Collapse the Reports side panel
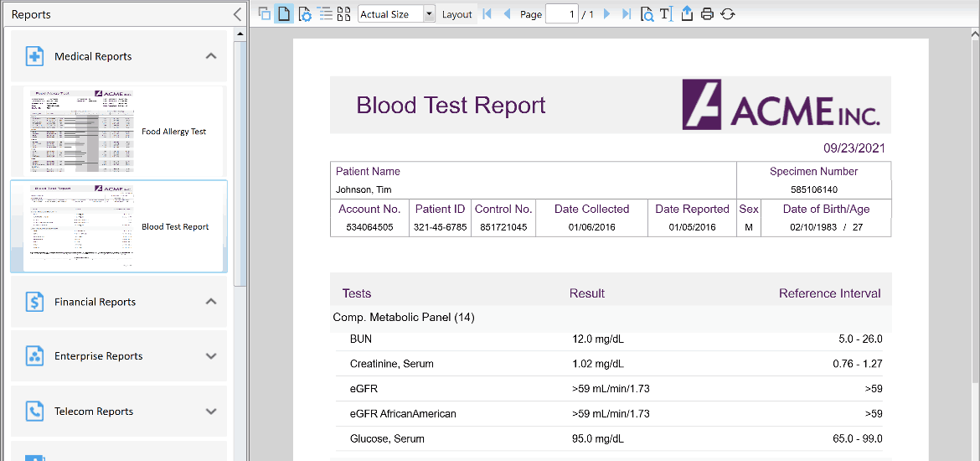This screenshot has width=980, height=461. click(x=237, y=14)
